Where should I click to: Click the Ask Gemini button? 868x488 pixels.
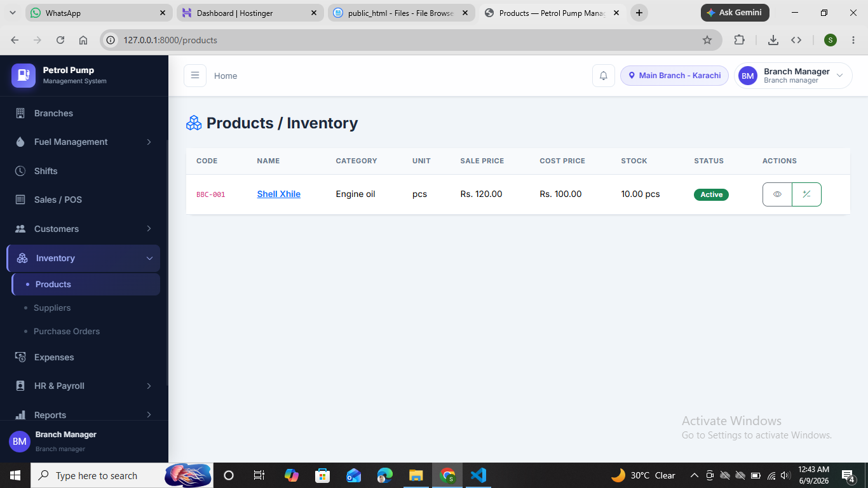point(735,13)
